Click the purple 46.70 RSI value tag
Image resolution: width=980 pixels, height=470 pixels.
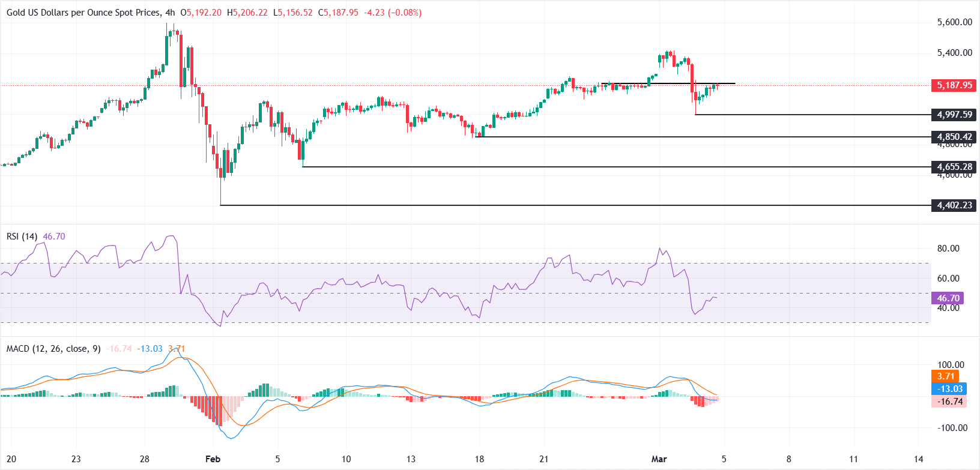(x=948, y=298)
